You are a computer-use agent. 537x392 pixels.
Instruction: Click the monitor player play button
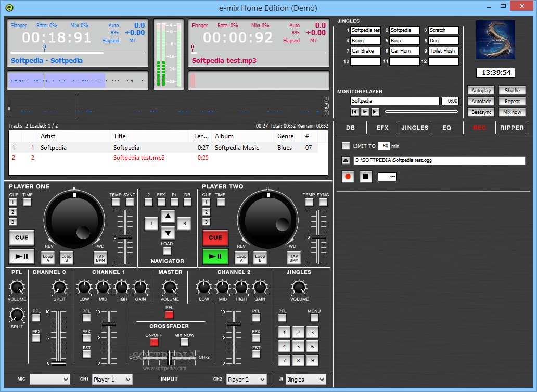pyautogui.click(x=365, y=111)
